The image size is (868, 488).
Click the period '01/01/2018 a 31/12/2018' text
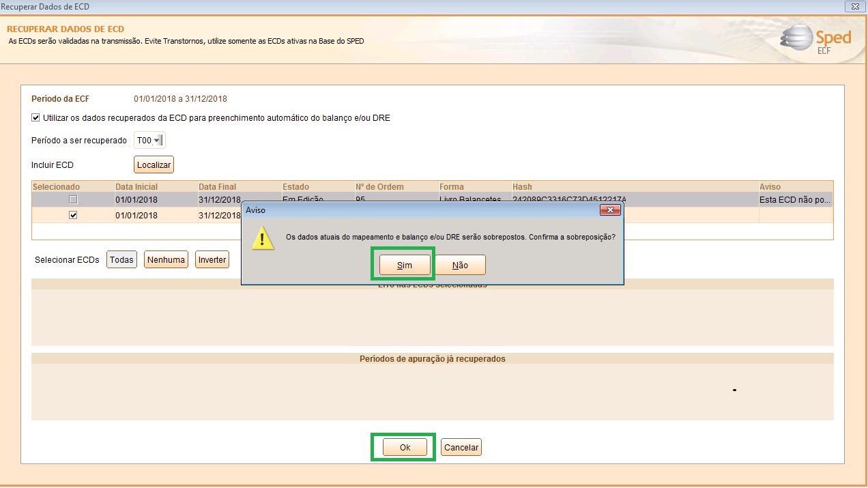180,99
